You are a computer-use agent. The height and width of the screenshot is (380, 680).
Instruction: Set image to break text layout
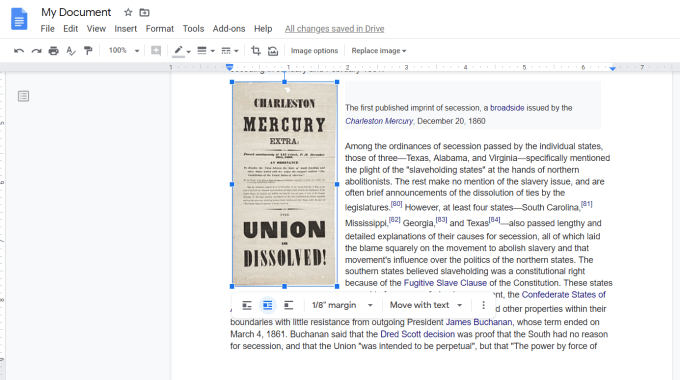tap(288, 305)
